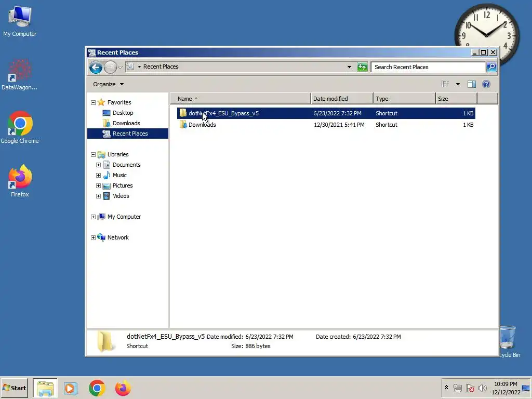The width and height of the screenshot is (532, 399).
Task: Click the Windows Explorer taskbar button
Action: point(45,388)
